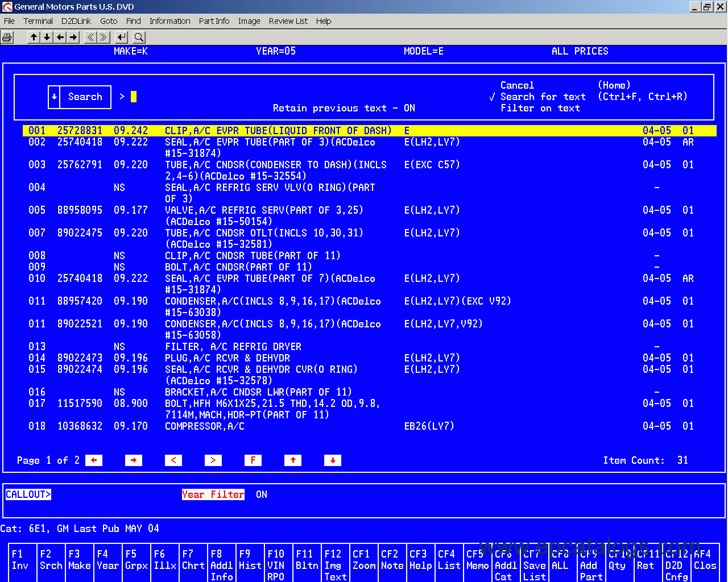Viewport: 728px width, 582px height.
Task: Select the 'Search for text' option
Action: tap(543, 97)
